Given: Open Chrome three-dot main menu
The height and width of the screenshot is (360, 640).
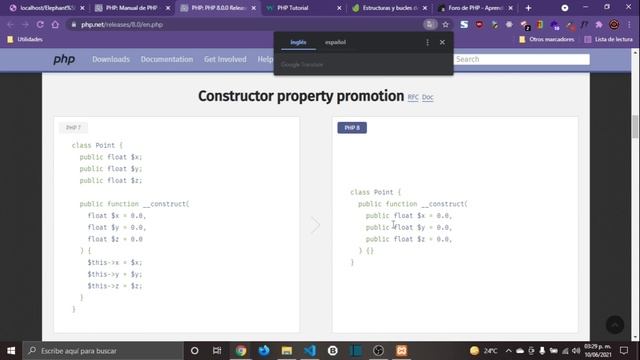Looking at the screenshot, I should pos(629,24).
